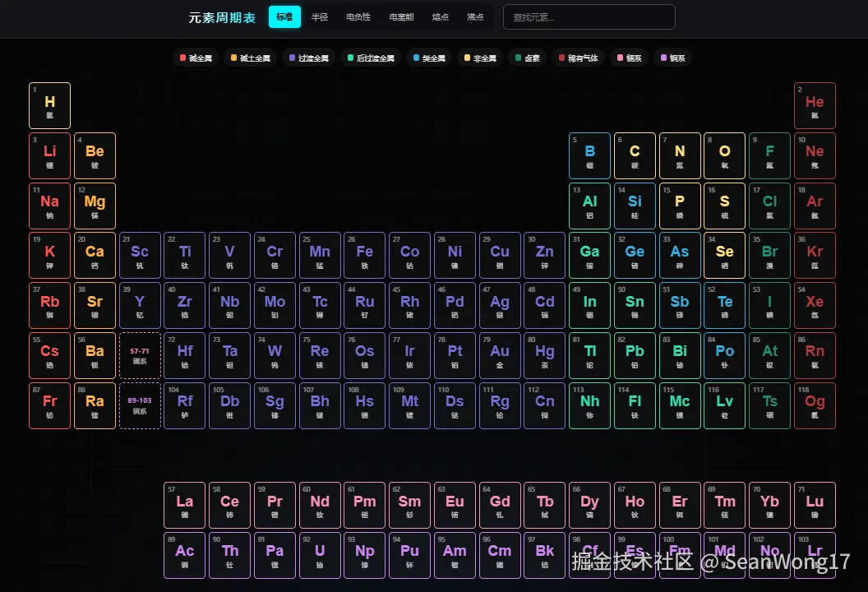The width and height of the screenshot is (868, 592).
Task: Open the uranium (U) element cell
Action: click(320, 556)
